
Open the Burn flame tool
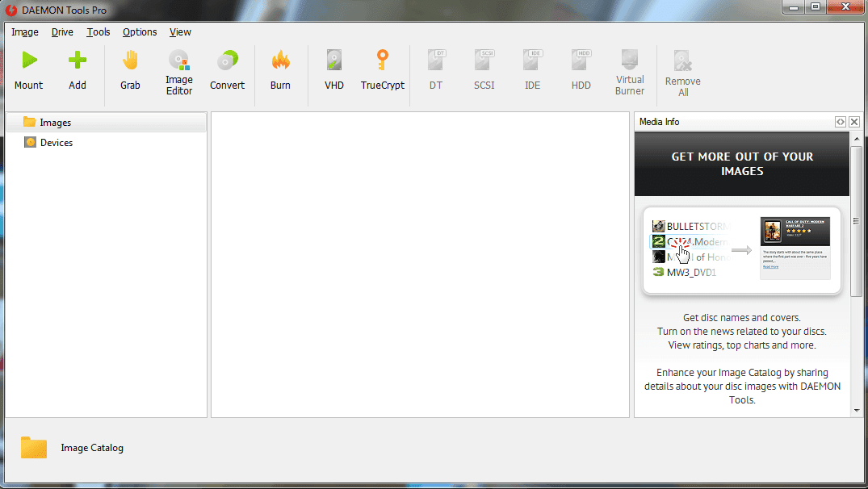(x=281, y=60)
